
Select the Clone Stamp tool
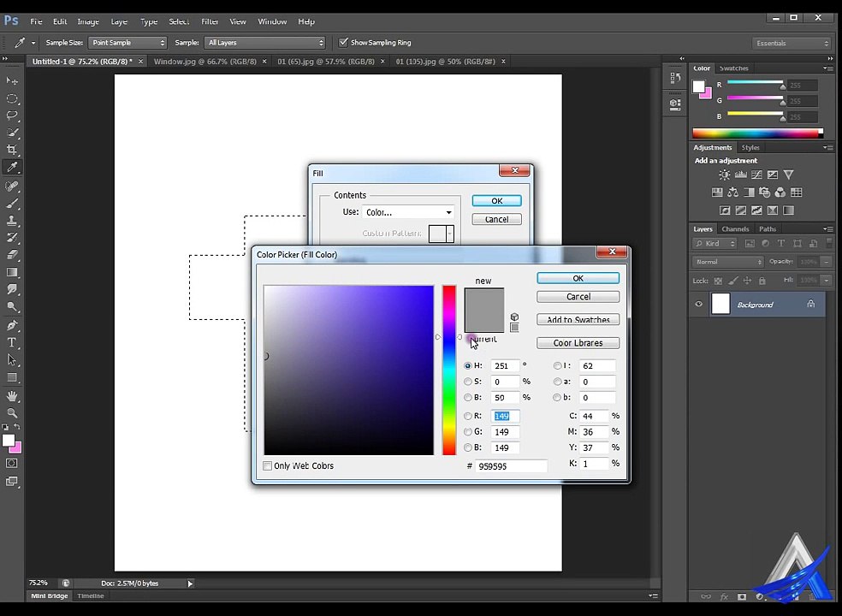(x=12, y=220)
